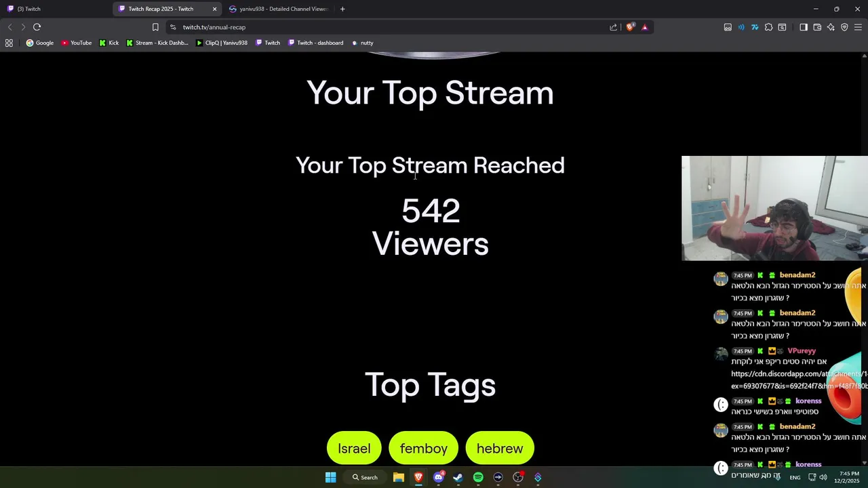This screenshot has height=488, width=868.
Task: Switch the ENG input language indicator
Action: [x=795, y=477]
